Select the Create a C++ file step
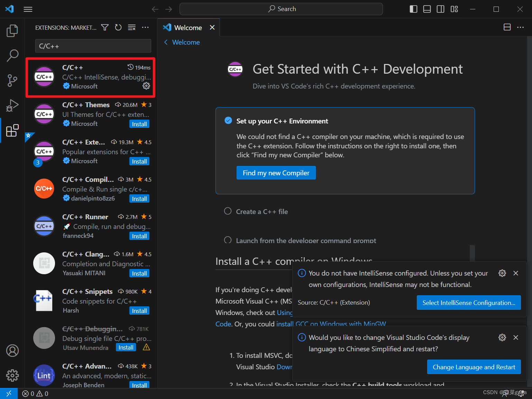The height and width of the screenshot is (399, 532). pyautogui.click(x=262, y=211)
